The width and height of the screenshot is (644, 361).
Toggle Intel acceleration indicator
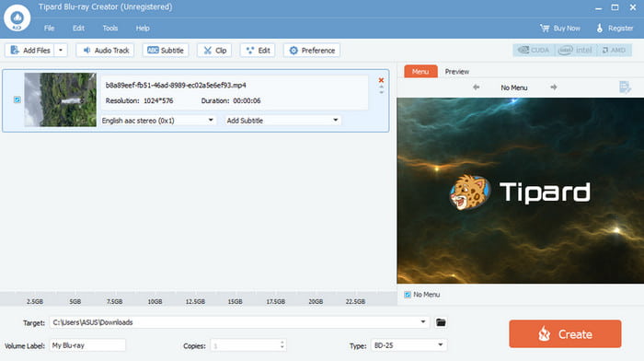pyautogui.click(x=575, y=50)
